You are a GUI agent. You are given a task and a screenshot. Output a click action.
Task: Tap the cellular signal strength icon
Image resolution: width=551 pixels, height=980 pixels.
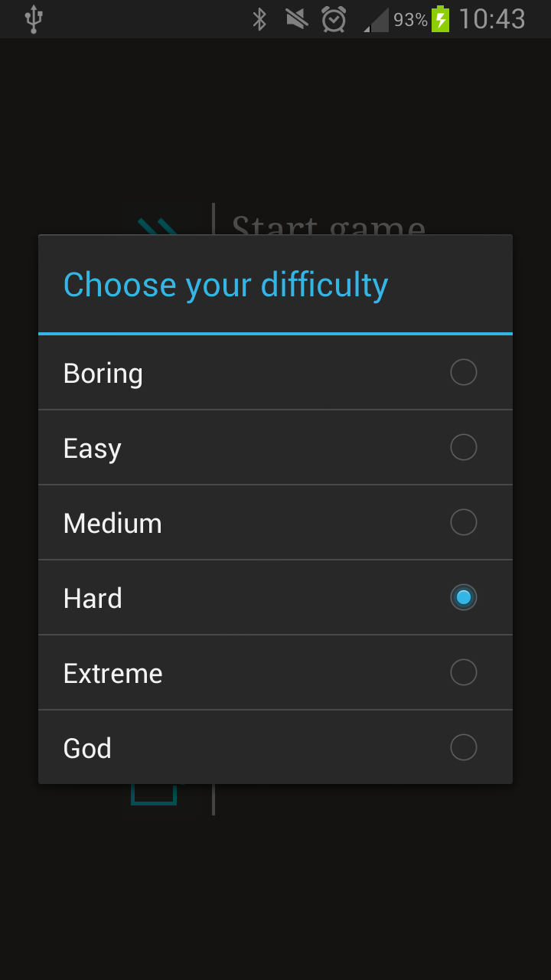click(x=376, y=20)
